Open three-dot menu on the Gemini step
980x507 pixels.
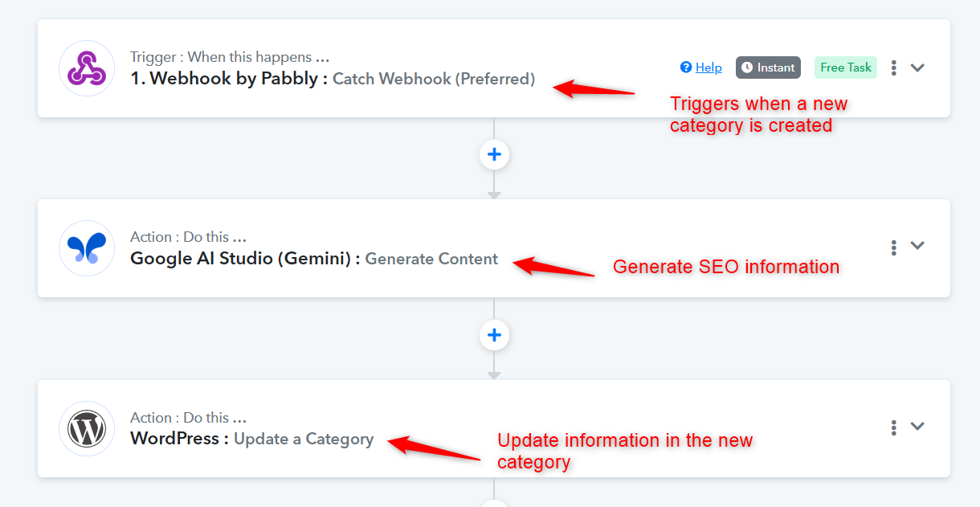(894, 247)
